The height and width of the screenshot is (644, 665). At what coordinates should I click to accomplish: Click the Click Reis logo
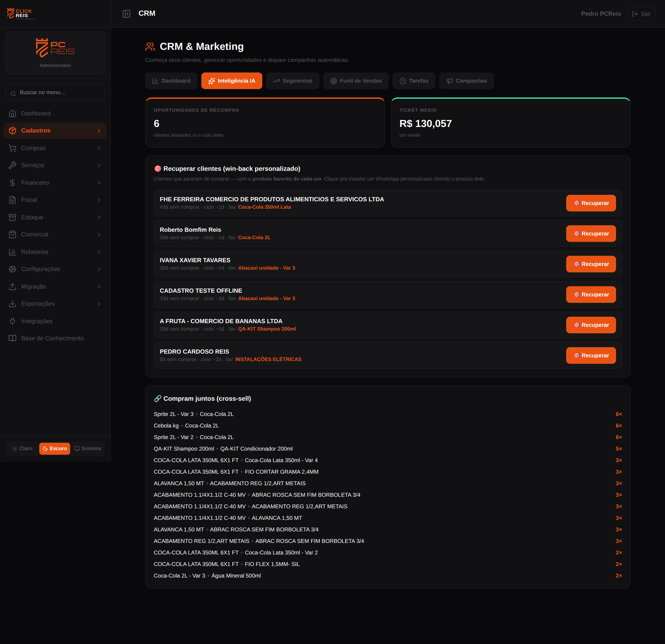21,14
